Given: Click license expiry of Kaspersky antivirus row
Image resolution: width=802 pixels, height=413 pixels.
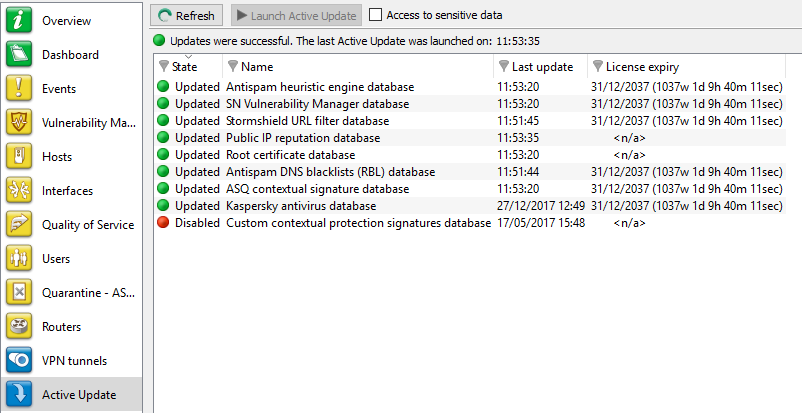Looking at the screenshot, I should coord(687,206).
